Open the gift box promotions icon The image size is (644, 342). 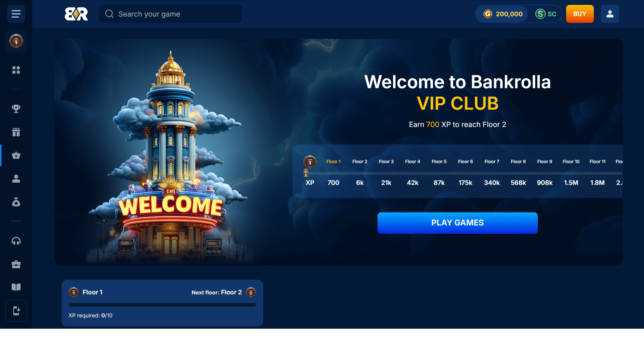(16, 132)
